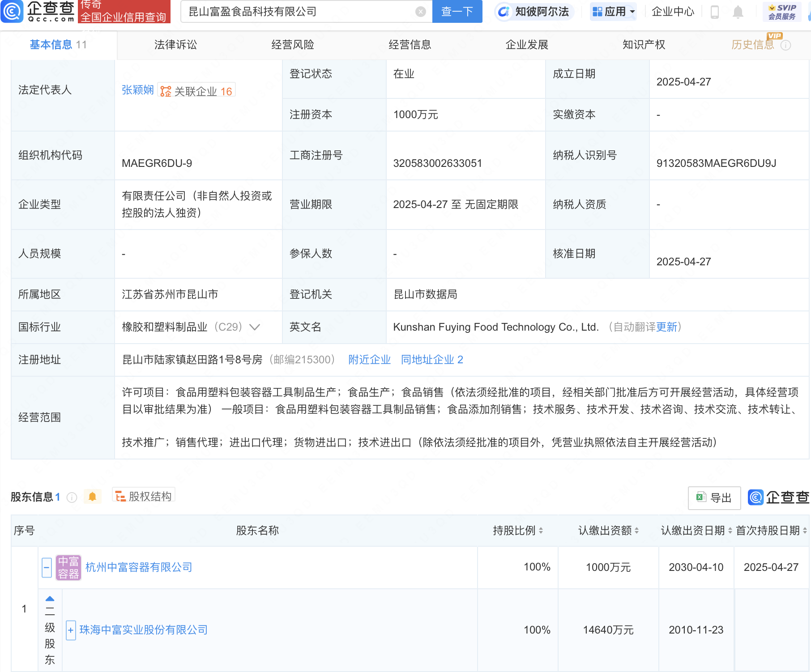Open 企业中心 link
This screenshot has height=672, width=811.
(673, 12)
